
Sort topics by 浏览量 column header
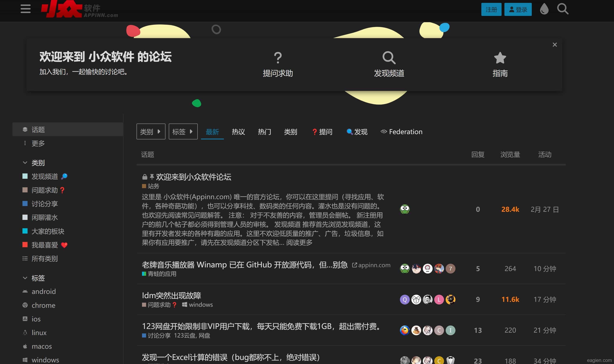pyautogui.click(x=510, y=154)
